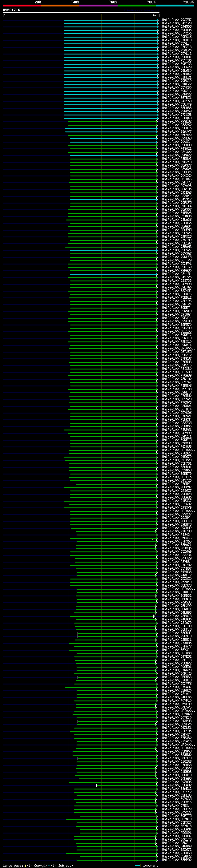Open hit UniRef100_A7Q9Z5
197x868 pixels.
coord(177,453)
